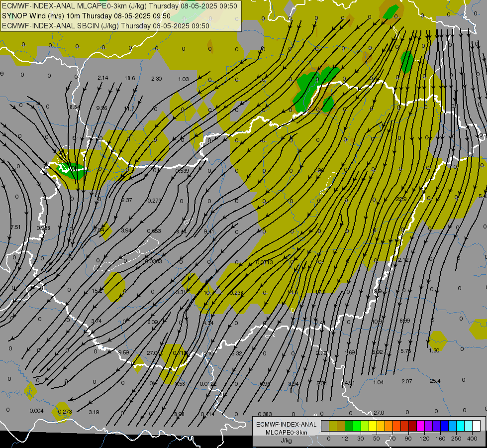
Task: Click the 5.92 value on the map
Action: point(378,352)
